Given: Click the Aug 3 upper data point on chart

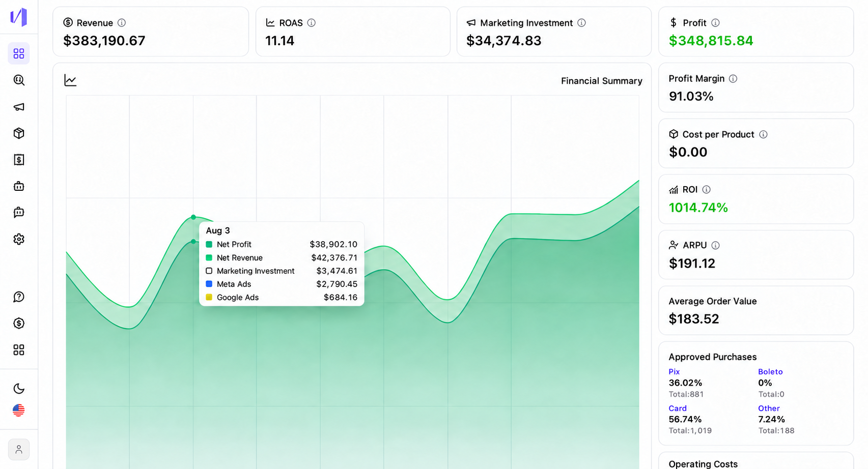Looking at the screenshot, I should click(193, 217).
